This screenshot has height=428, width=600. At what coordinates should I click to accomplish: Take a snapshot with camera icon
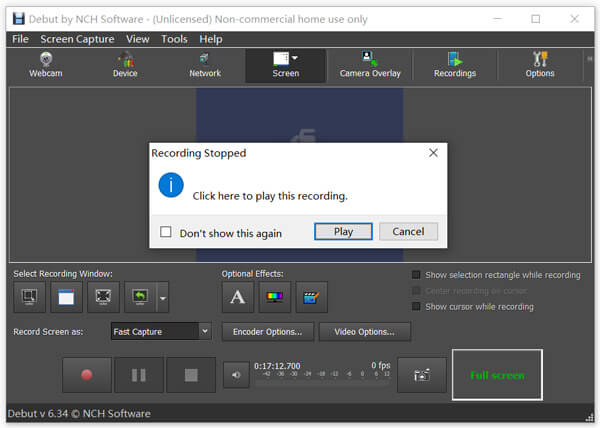click(x=422, y=375)
